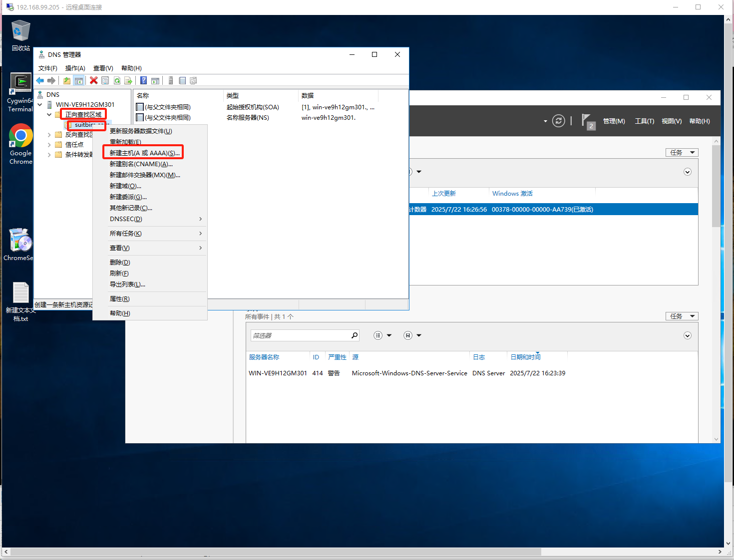Select server WIN-VE9H12GM301 in the tree

(85, 104)
